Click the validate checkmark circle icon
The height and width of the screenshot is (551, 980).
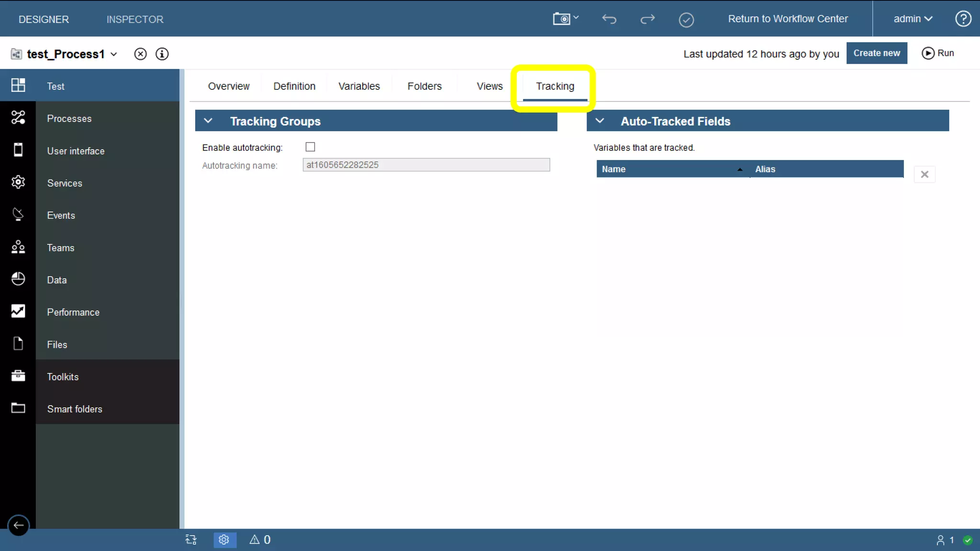click(686, 20)
